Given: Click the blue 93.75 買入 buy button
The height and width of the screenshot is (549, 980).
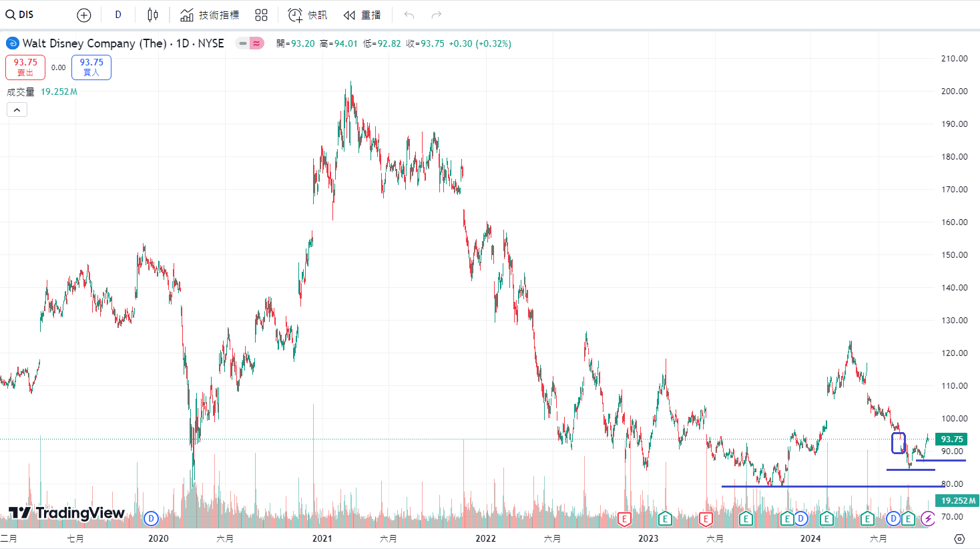Looking at the screenshot, I should pyautogui.click(x=91, y=67).
